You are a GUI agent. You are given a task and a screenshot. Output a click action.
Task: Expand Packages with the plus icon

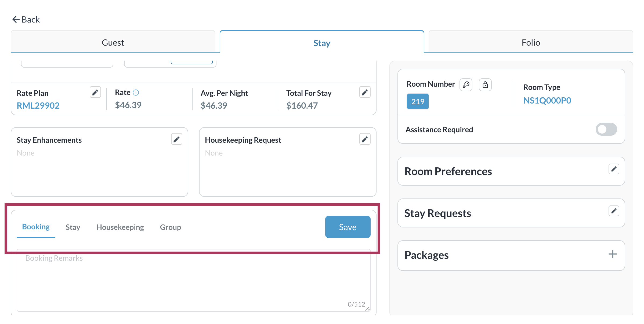click(613, 254)
